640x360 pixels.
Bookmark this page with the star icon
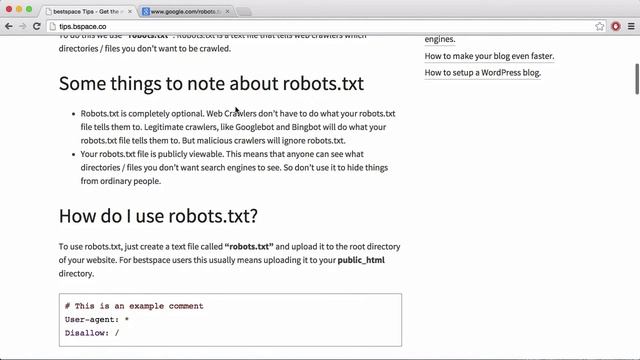(599, 27)
